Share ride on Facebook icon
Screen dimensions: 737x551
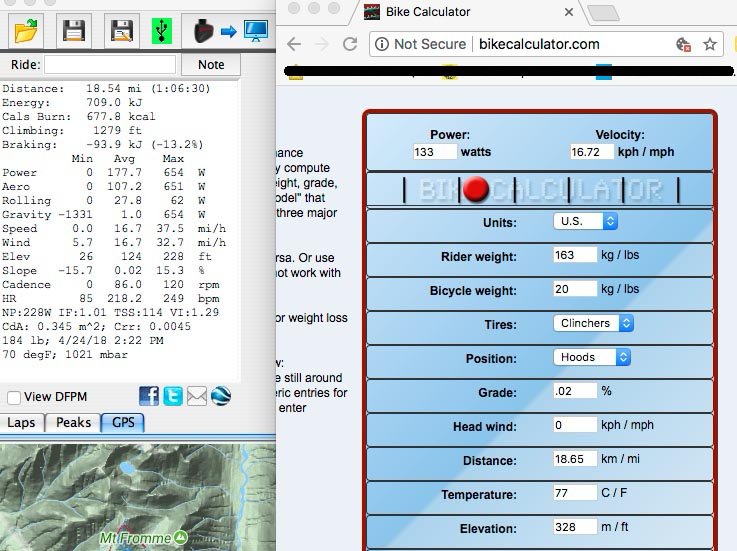point(149,396)
